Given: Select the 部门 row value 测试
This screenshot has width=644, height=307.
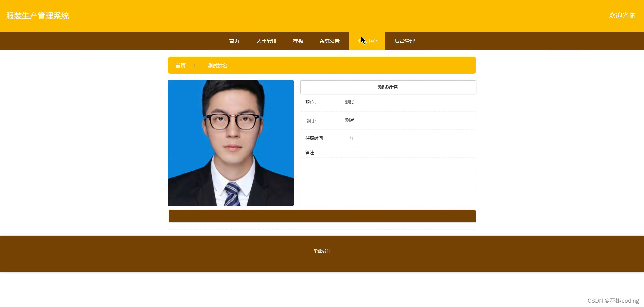Looking at the screenshot, I should point(349,120).
